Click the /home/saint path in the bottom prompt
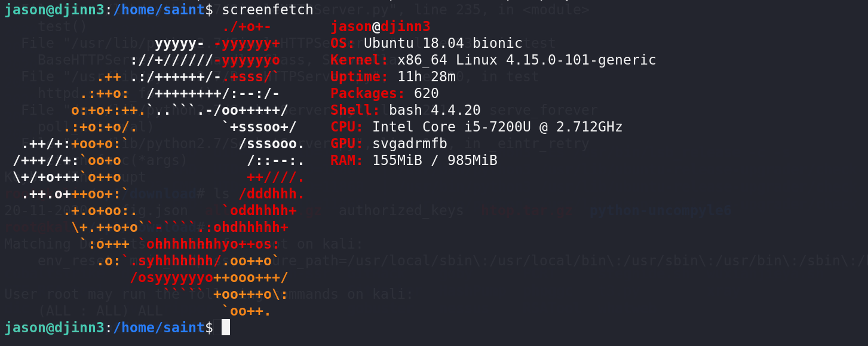The width and height of the screenshot is (868, 346). point(159,327)
